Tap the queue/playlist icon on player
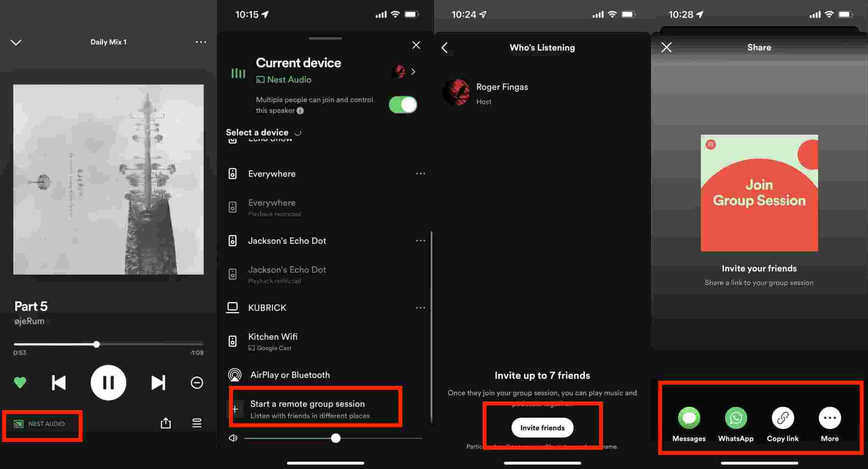Screen dimensions: 868x469 click(197, 422)
